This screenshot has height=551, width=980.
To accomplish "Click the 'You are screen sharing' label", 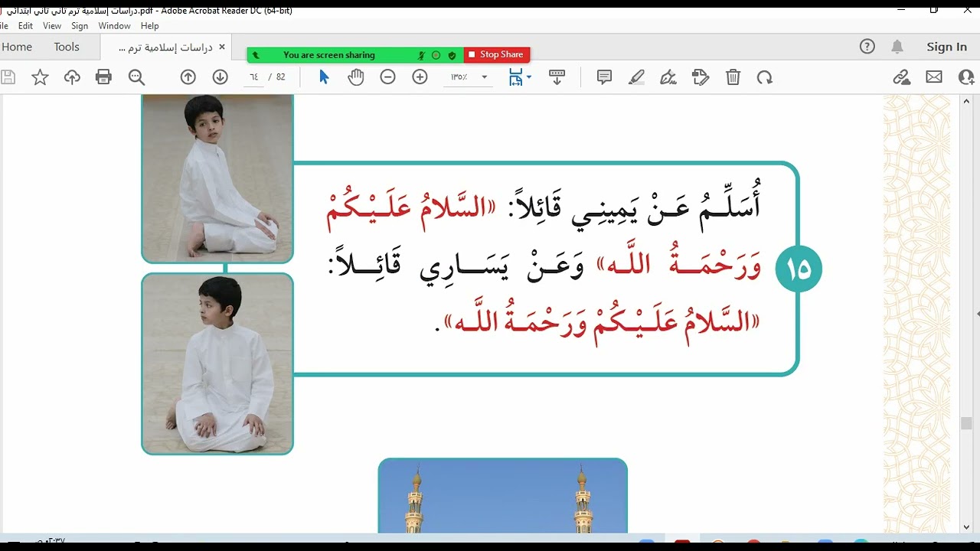I will [329, 55].
